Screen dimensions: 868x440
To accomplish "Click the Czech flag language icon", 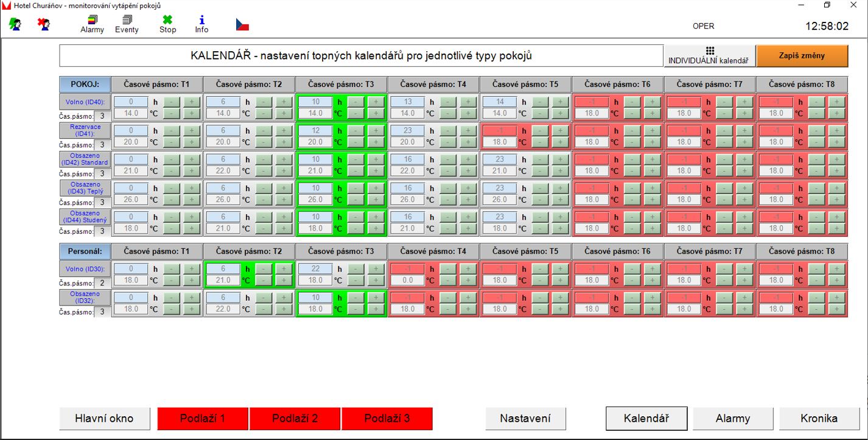I will 242,24.
